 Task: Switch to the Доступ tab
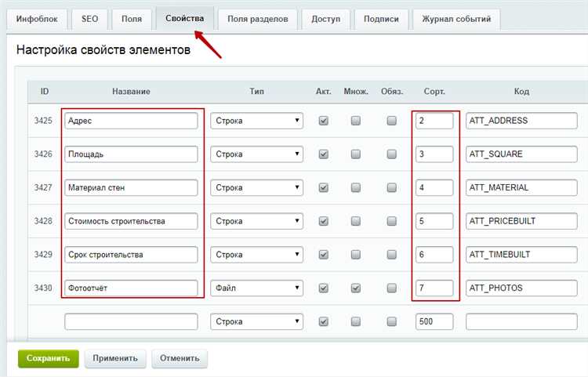325,19
